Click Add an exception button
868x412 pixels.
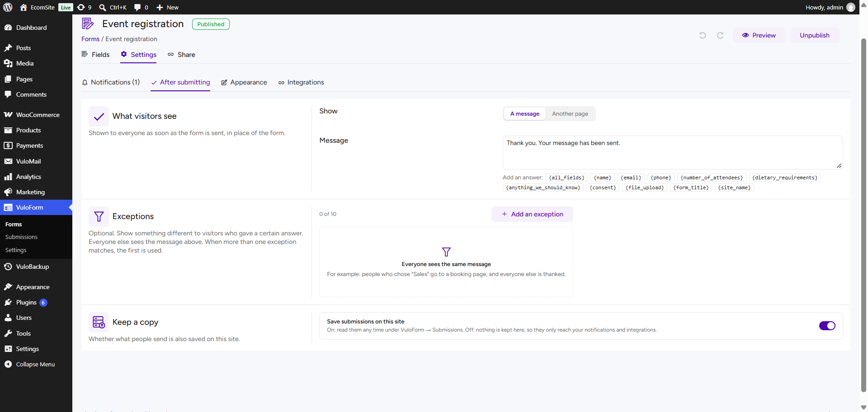pos(532,214)
